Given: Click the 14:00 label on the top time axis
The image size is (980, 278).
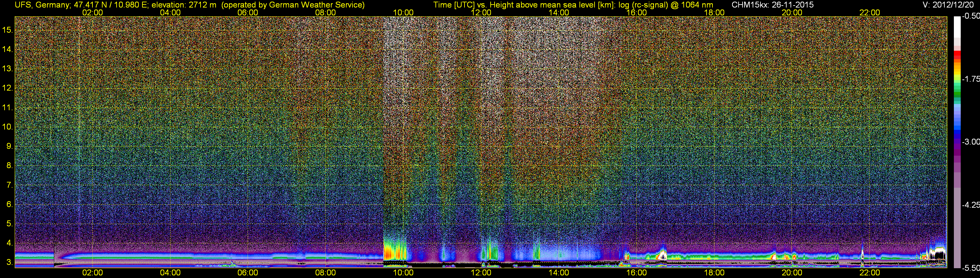Looking at the screenshot, I should click(x=559, y=12).
